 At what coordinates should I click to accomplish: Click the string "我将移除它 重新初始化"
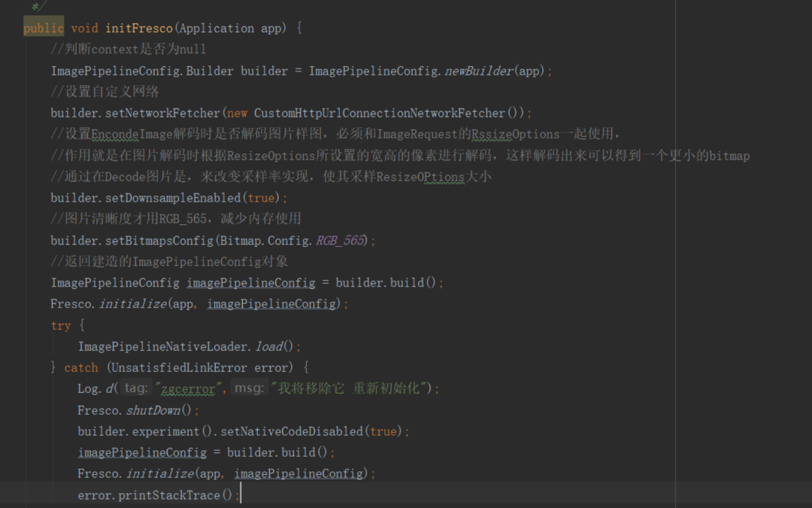point(349,388)
